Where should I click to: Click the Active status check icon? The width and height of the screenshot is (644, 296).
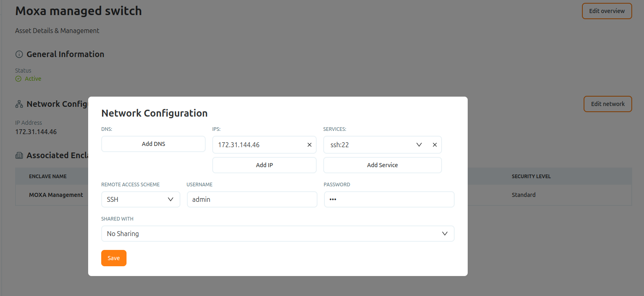click(18, 79)
